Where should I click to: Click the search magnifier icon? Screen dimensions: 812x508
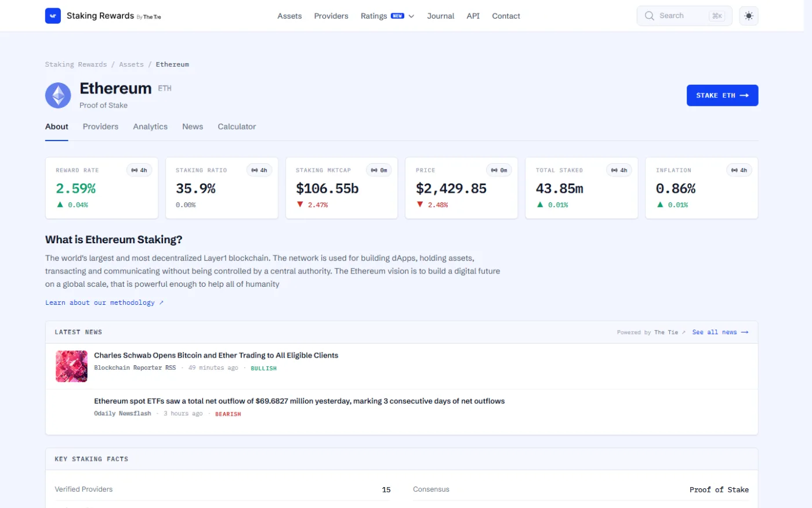[650, 16]
